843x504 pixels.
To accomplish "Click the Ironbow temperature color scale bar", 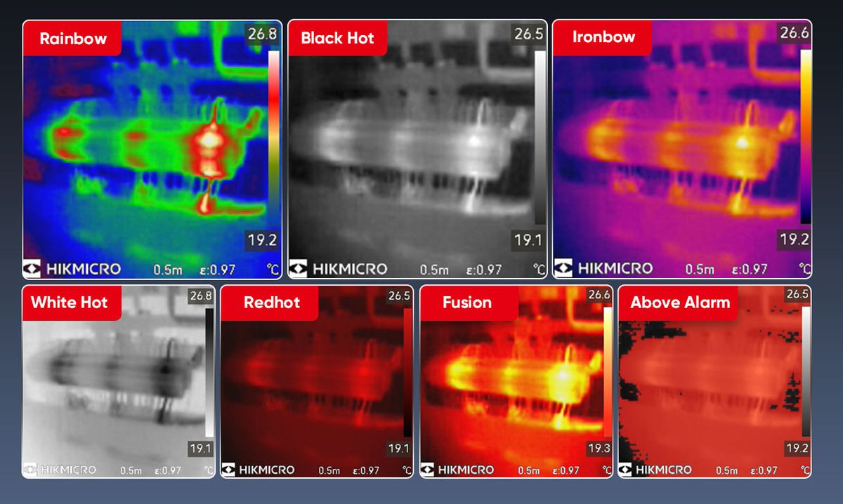I will pyautogui.click(x=805, y=137).
